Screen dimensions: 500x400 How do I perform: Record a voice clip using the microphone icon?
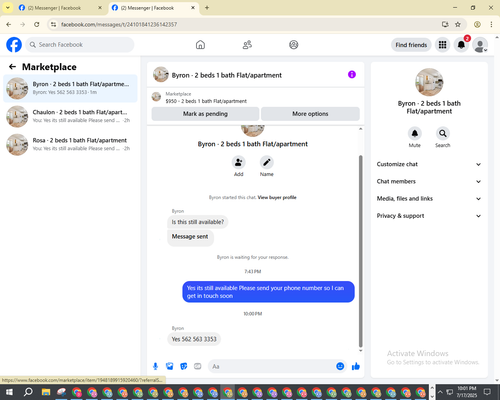(155, 366)
